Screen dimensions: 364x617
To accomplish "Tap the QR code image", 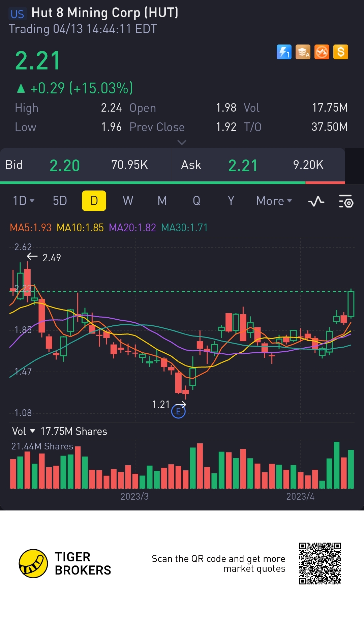I will (320, 563).
